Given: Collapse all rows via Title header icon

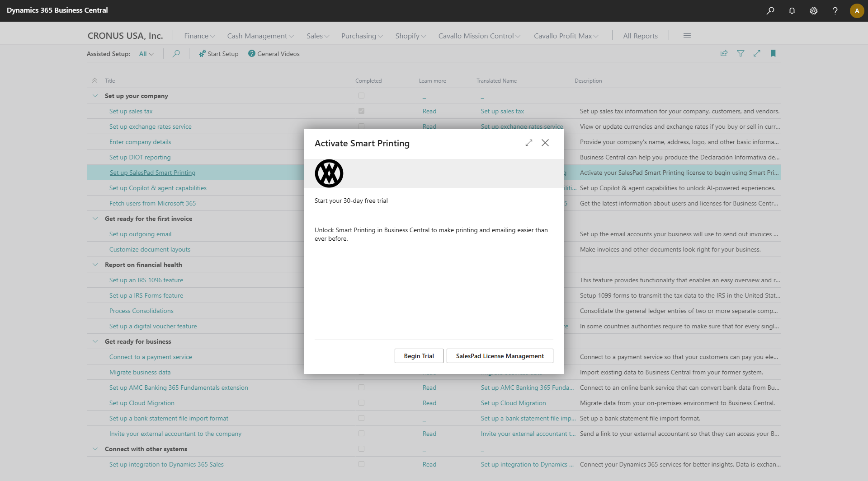Looking at the screenshot, I should tap(94, 80).
